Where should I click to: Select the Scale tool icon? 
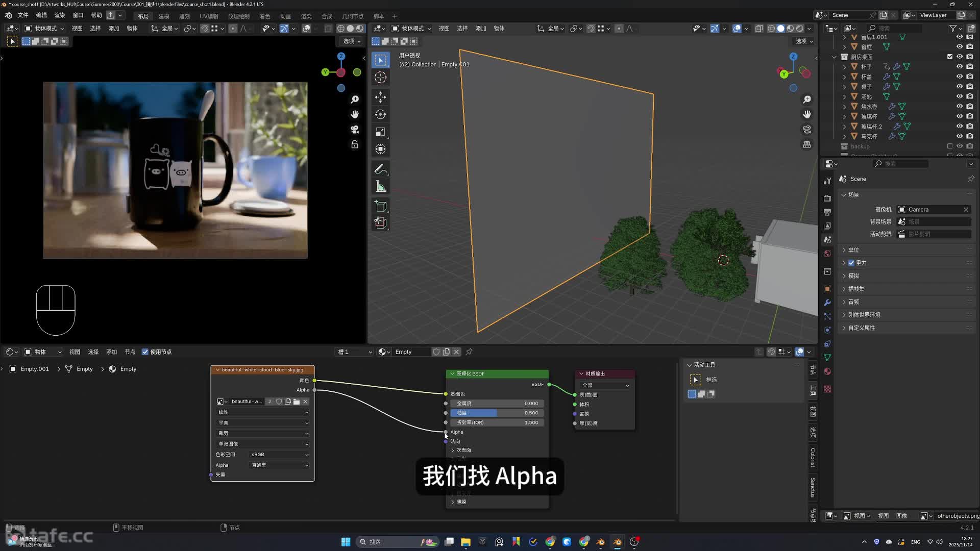point(380,132)
